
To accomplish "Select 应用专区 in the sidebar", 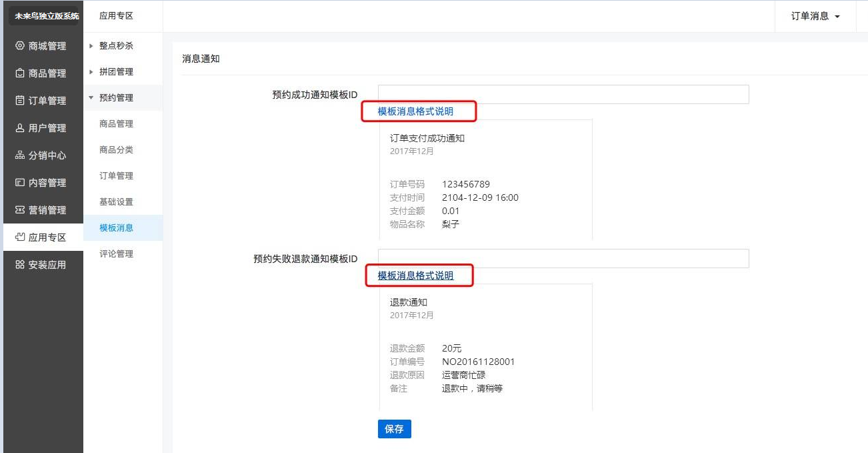I will (43, 238).
